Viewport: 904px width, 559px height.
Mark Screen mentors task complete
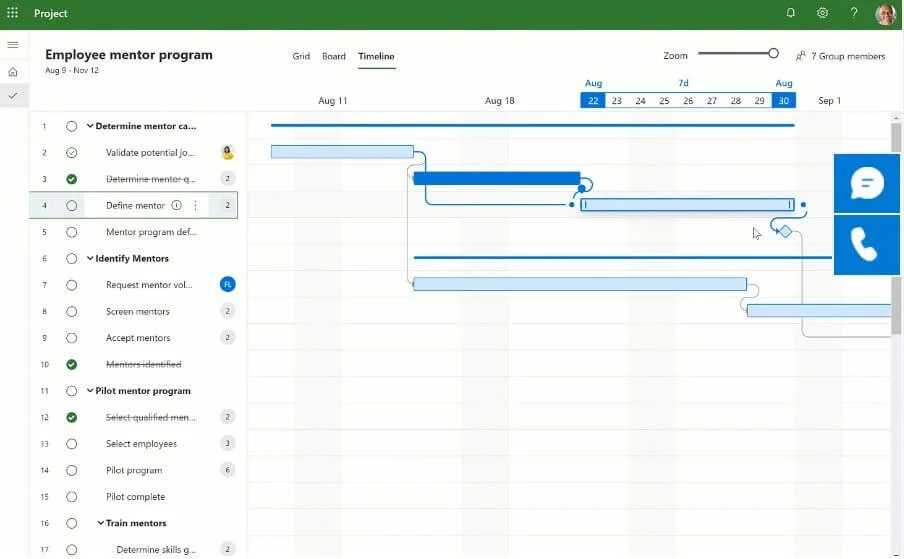point(71,311)
